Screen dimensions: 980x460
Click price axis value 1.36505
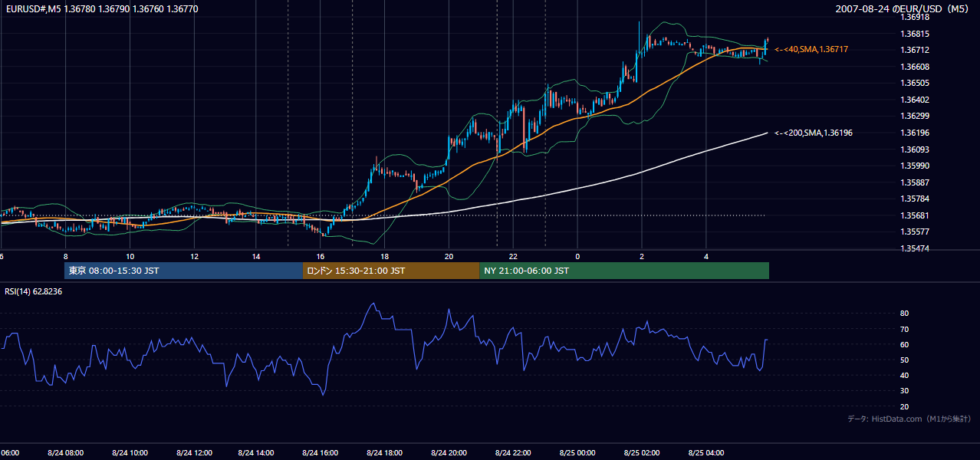pos(915,83)
